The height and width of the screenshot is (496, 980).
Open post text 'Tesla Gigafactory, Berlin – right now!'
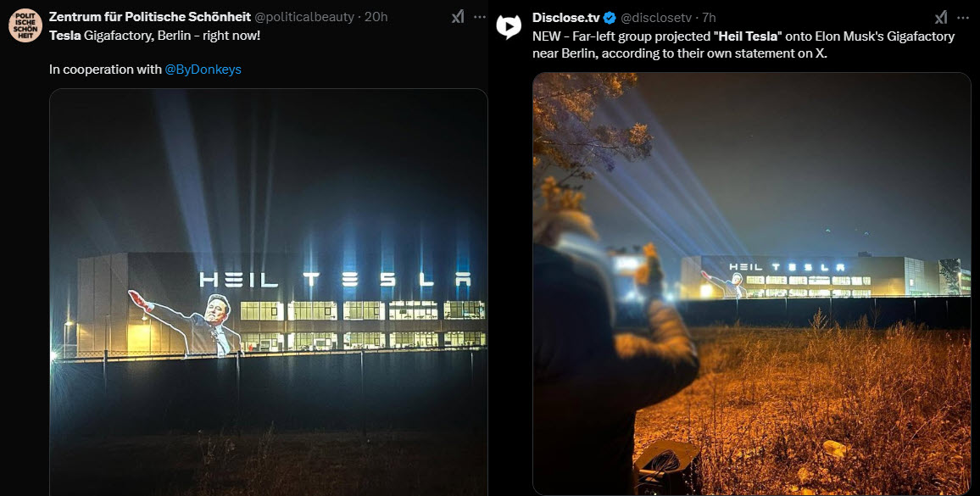[155, 36]
